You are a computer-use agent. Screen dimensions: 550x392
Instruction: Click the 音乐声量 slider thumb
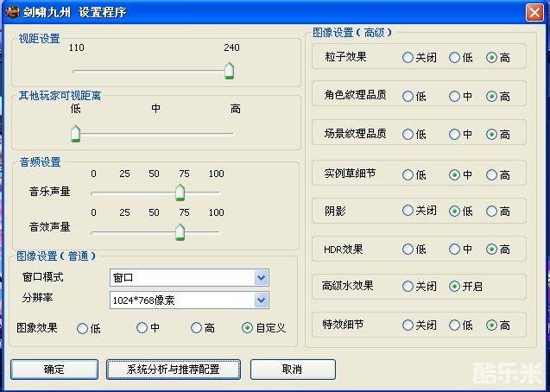180,192
